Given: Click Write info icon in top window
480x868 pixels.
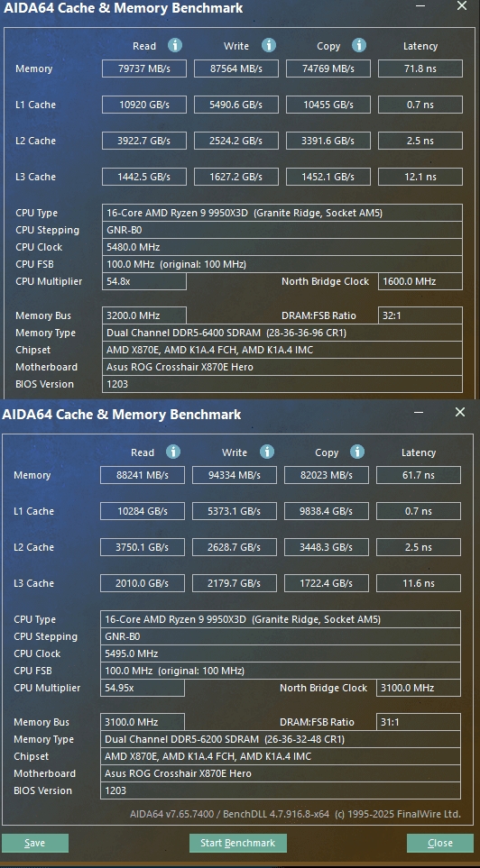Looking at the screenshot, I should coord(269,45).
